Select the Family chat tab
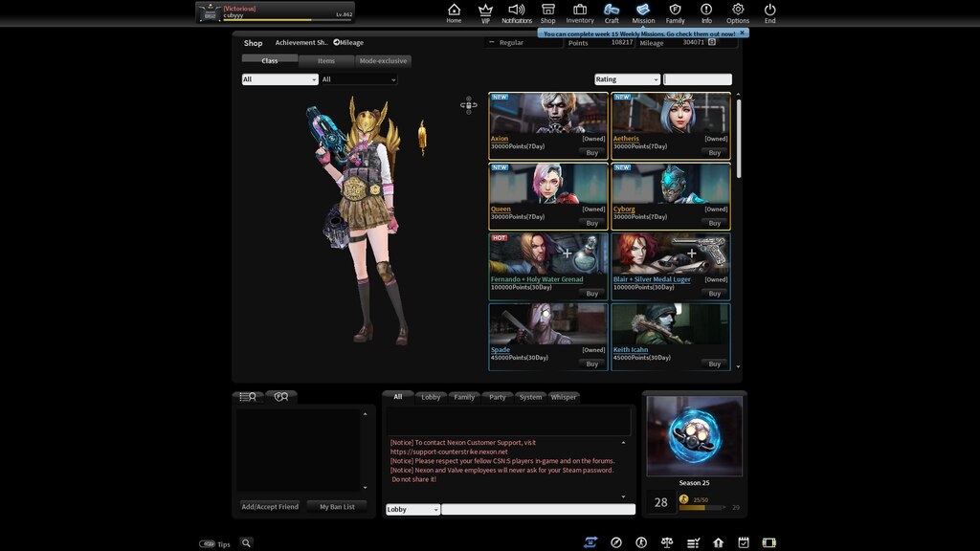 464,397
